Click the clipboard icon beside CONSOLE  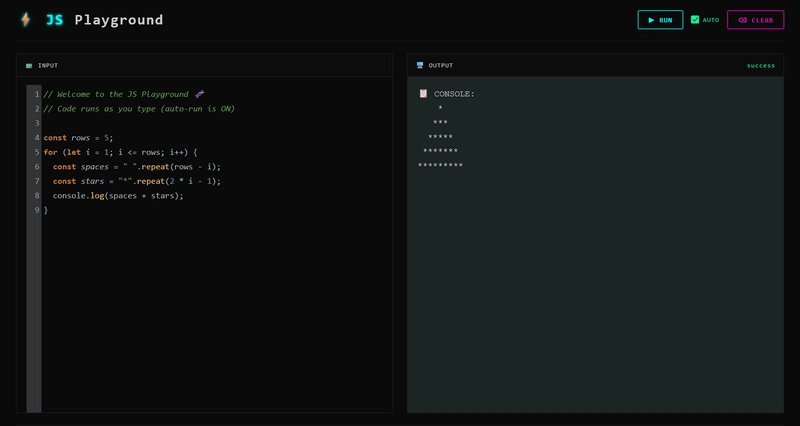tap(423, 93)
